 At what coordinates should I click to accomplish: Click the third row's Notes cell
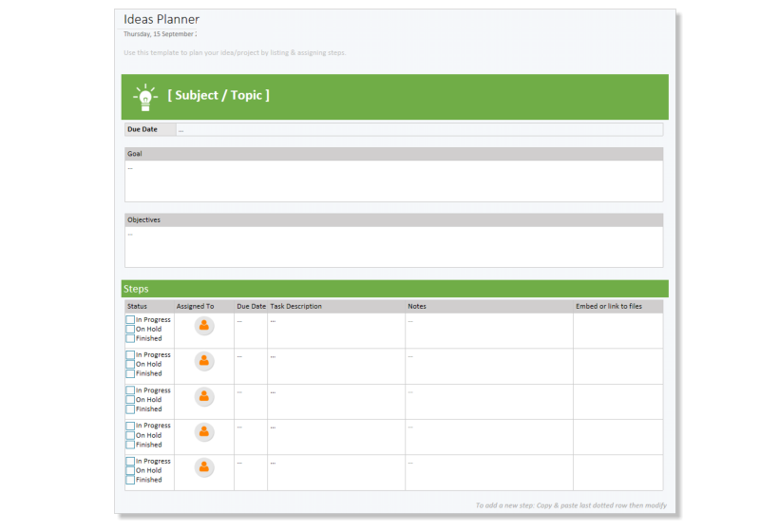(x=489, y=402)
